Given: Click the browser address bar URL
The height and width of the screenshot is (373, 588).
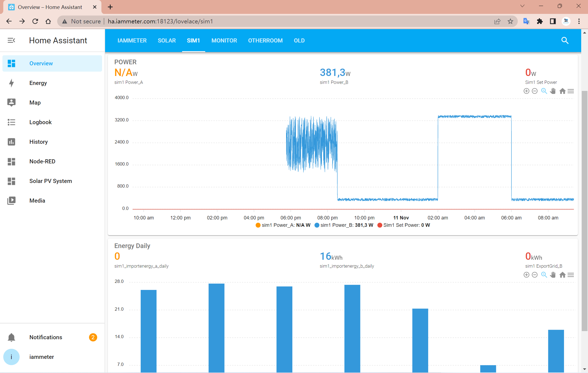Looking at the screenshot, I should 160,21.
